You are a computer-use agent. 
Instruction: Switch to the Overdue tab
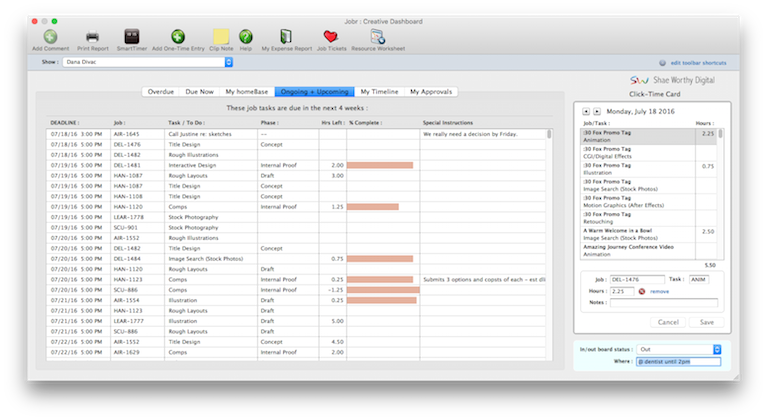(x=161, y=91)
